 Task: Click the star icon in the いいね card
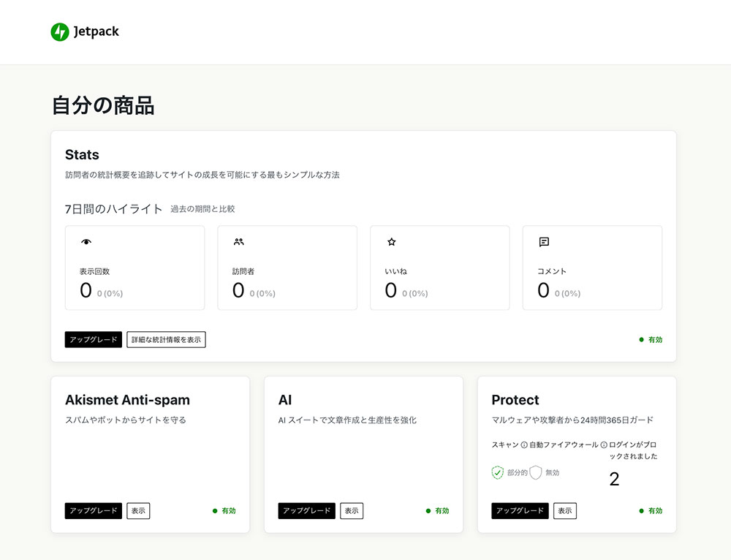[x=392, y=241]
